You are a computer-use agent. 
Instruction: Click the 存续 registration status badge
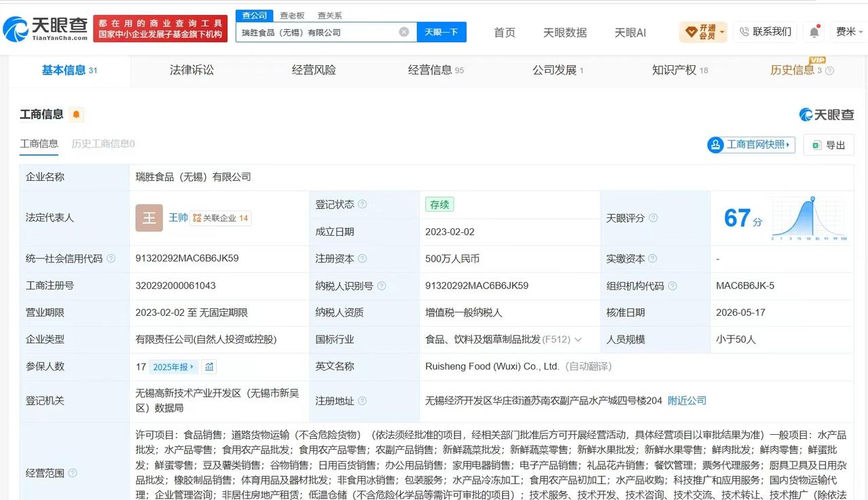point(439,204)
